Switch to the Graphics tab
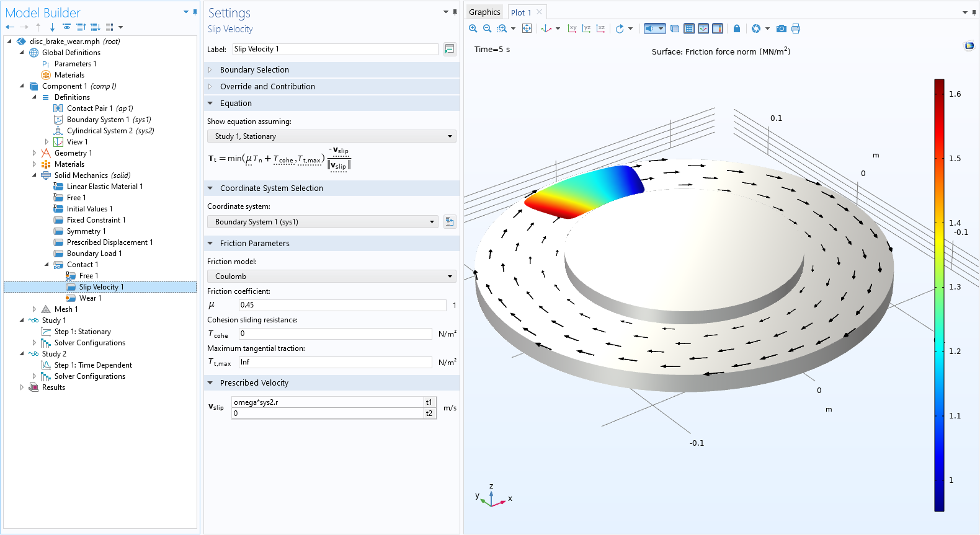Viewport: 980px width, 535px height. 484,12
